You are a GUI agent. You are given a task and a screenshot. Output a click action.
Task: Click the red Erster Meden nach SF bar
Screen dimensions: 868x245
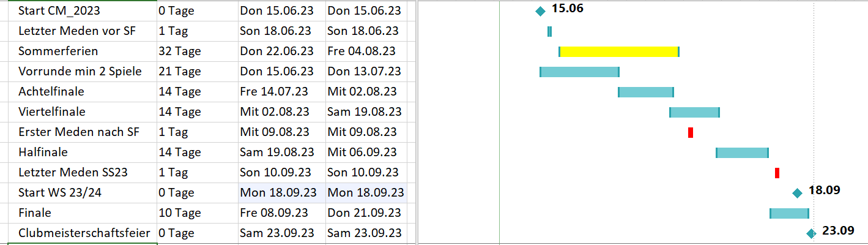691,132
